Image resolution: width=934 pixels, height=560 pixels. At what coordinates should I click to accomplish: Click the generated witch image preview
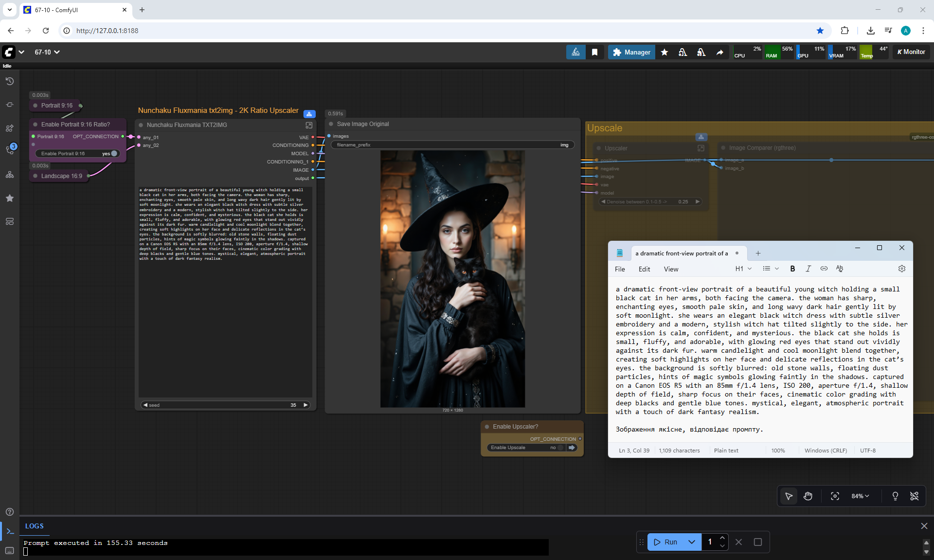click(452, 278)
